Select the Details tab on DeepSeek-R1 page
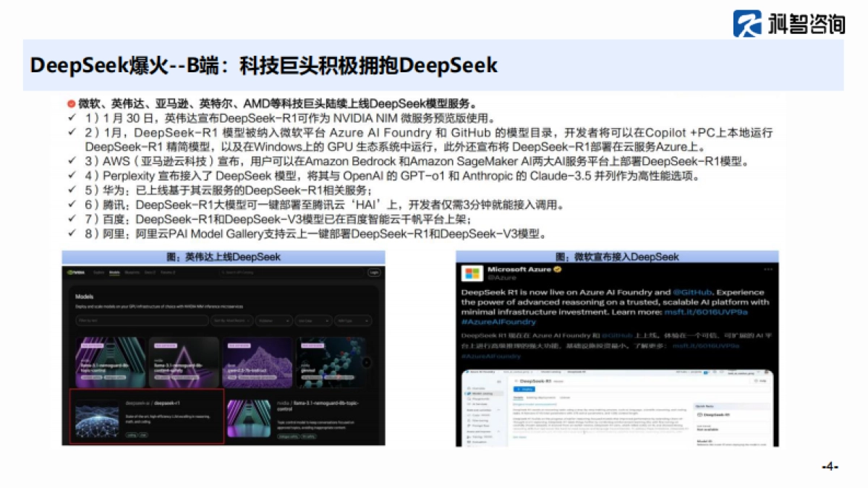 click(x=519, y=398)
